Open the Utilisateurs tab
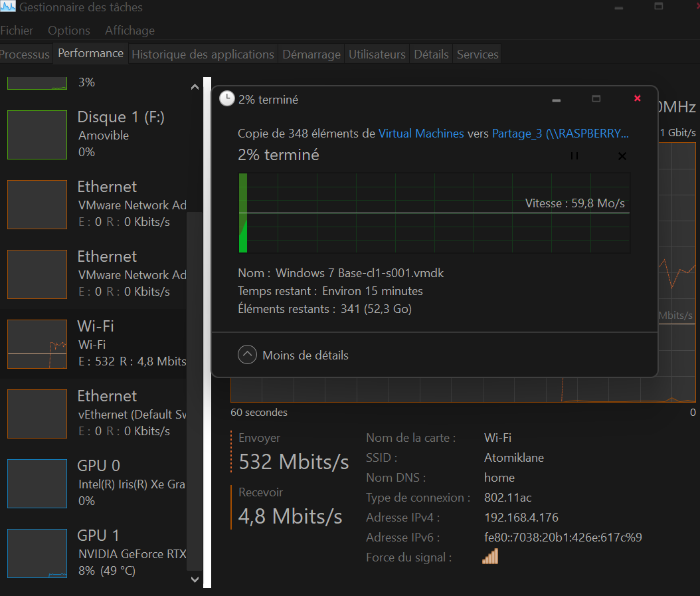This screenshot has width=700, height=596. click(x=377, y=54)
